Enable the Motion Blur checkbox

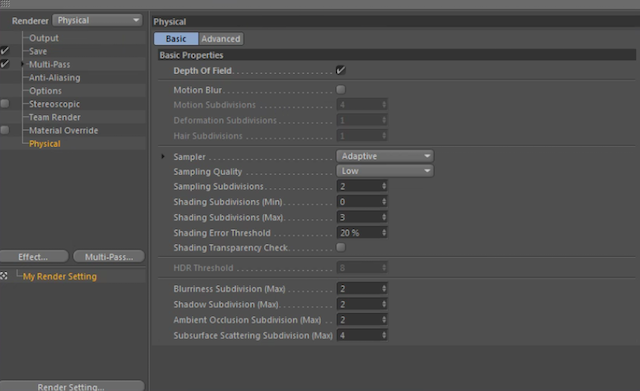click(341, 89)
